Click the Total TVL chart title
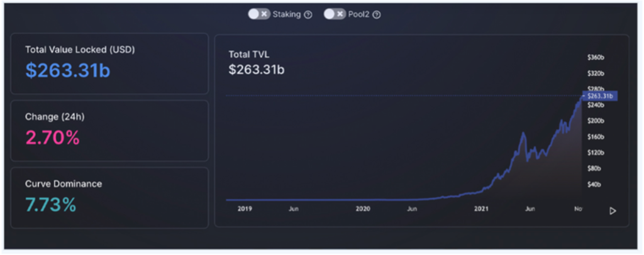Viewport: 644px width, 255px height. [x=248, y=55]
